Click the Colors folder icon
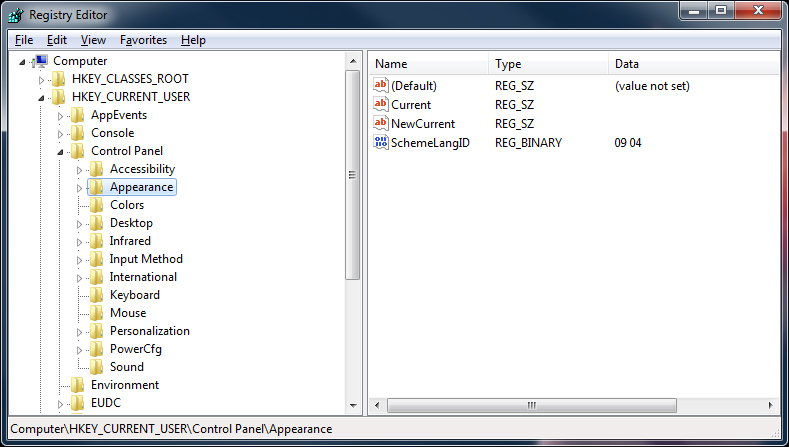 point(97,205)
